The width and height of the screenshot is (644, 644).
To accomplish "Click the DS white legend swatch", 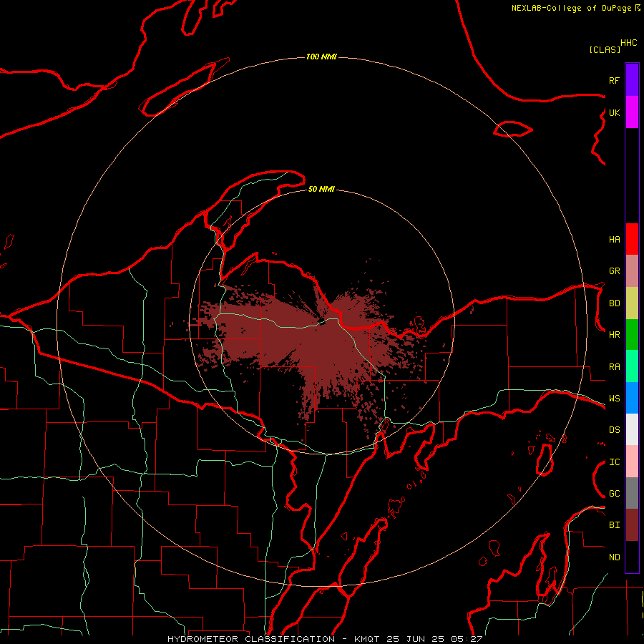I will (x=632, y=429).
